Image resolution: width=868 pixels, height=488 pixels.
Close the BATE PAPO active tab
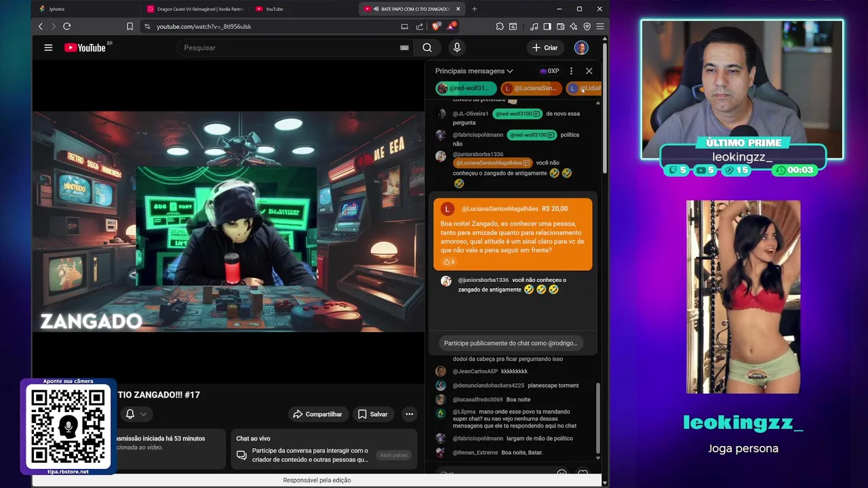(x=458, y=9)
